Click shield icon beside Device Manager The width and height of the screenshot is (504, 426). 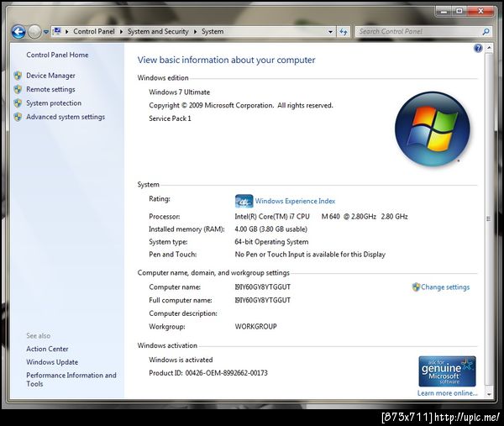pyautogui.click(x=18, y=76)
